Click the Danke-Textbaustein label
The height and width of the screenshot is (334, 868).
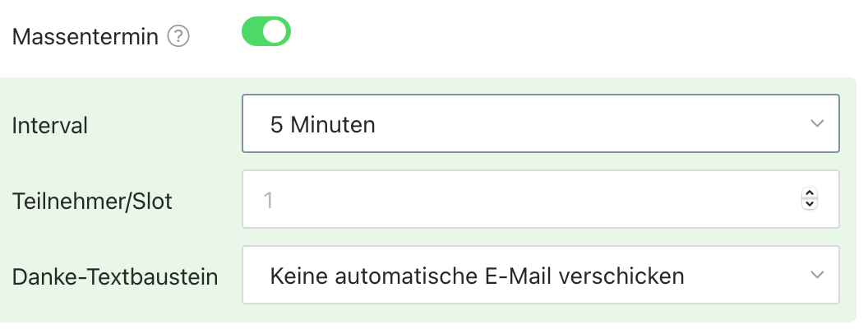pyautogui.click(x=115, y=277)
